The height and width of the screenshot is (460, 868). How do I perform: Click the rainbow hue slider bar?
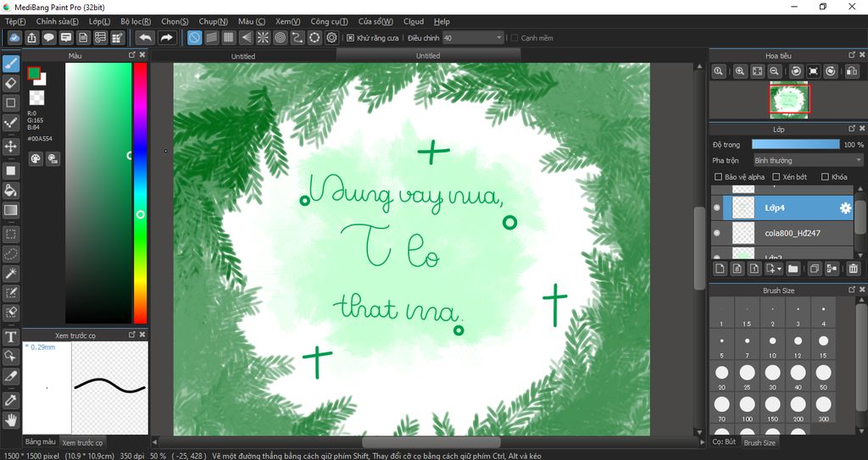pyautogui.click(x=141, y=193)
